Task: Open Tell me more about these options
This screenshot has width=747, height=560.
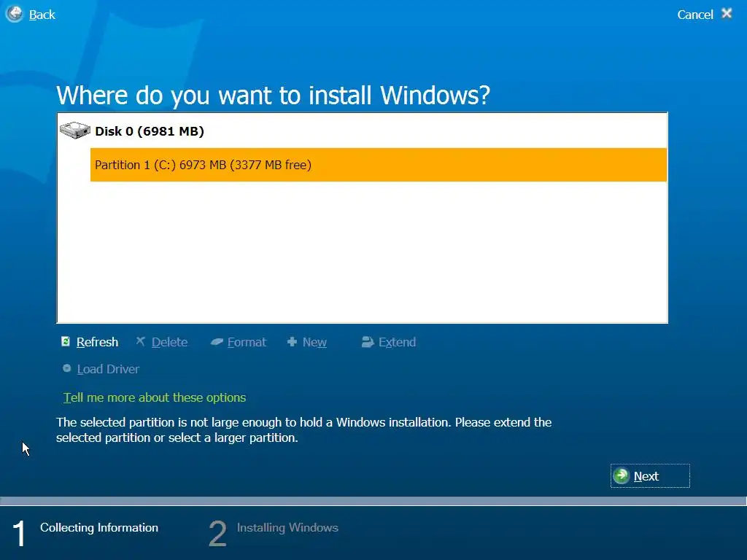Action: (x=155, y=397)
